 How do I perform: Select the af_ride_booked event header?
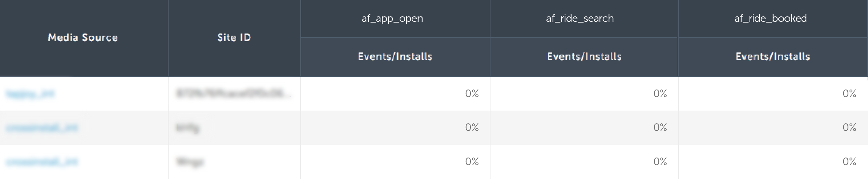click(771, 19)
